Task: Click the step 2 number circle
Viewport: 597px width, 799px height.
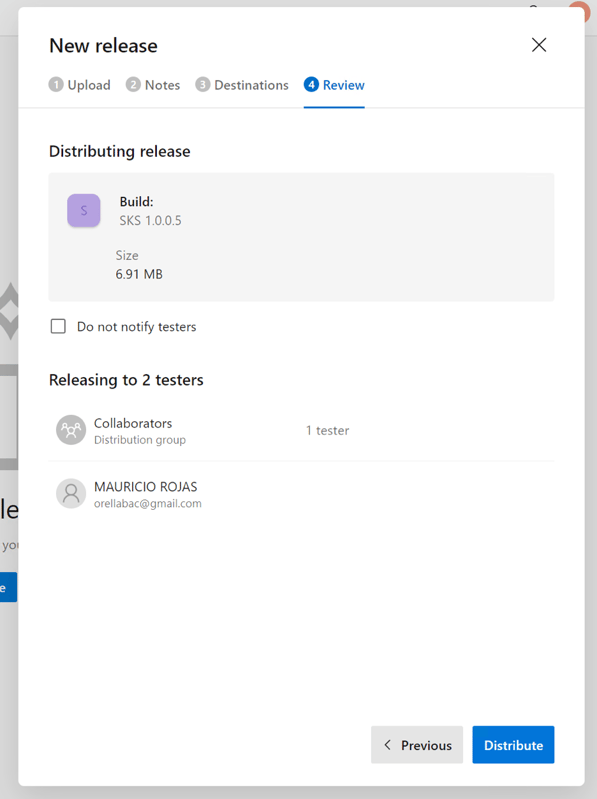Action: click(x=133, y=85)
